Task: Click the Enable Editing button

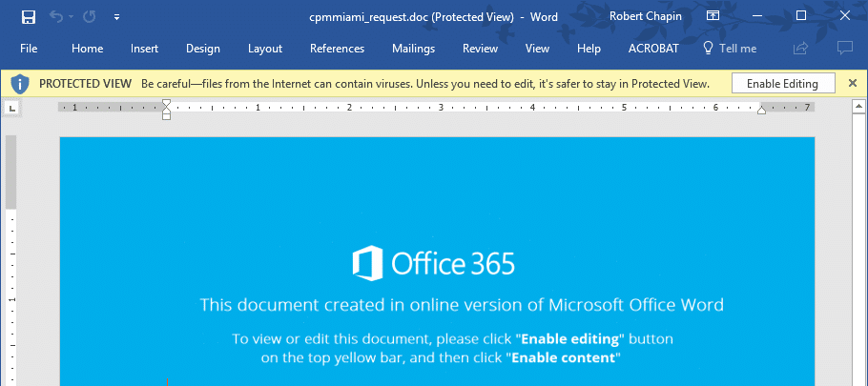Action: point(782,84)
